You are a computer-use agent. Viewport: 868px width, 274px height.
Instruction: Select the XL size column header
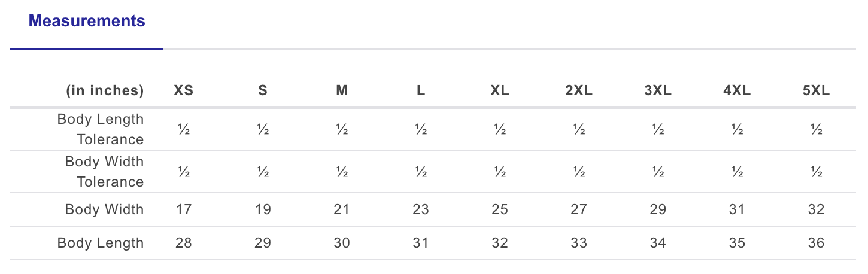(x=500, y=91)
